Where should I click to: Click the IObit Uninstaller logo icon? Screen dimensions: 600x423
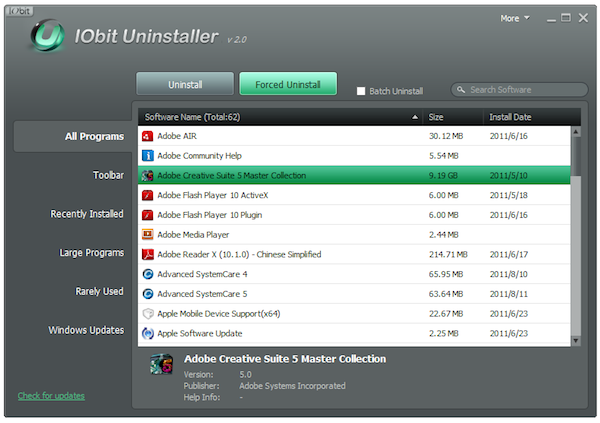47,36
